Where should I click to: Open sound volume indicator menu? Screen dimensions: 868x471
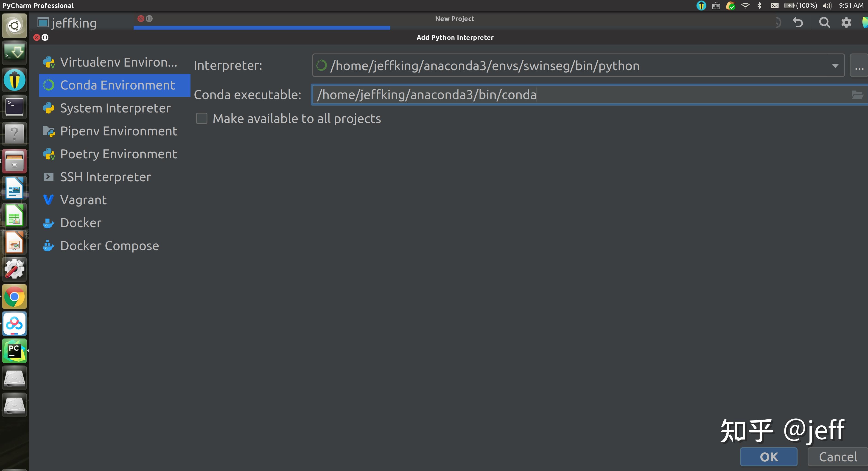[827, 5]
